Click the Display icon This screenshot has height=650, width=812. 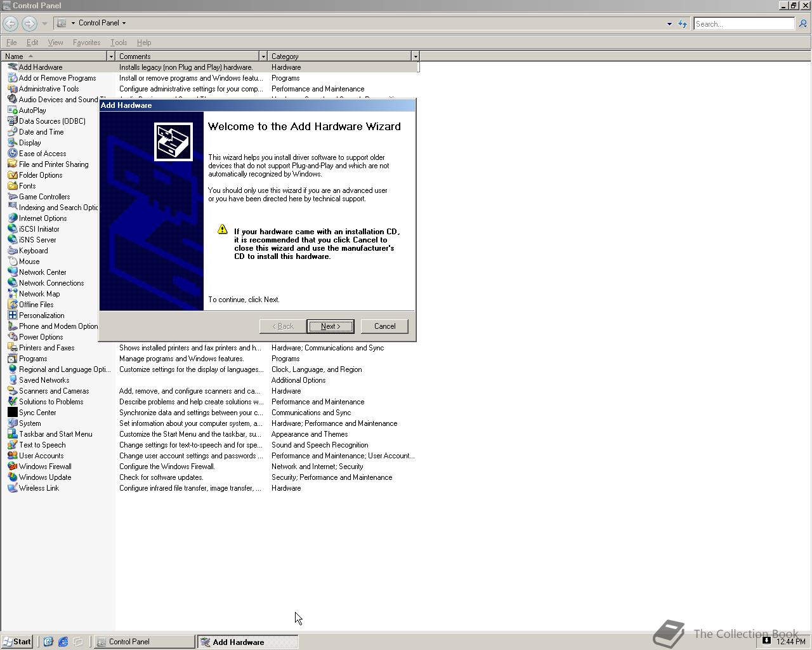click(x=12, y=143)
